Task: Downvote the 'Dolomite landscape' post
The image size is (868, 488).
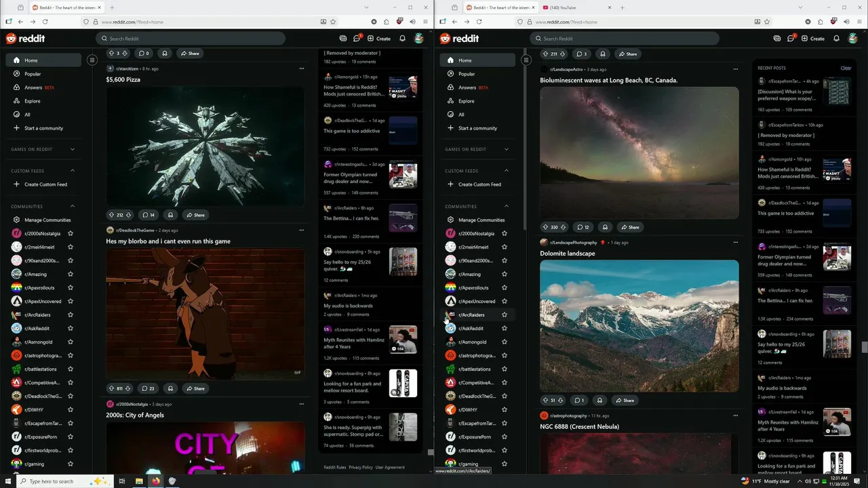Action: coord(560,401)
